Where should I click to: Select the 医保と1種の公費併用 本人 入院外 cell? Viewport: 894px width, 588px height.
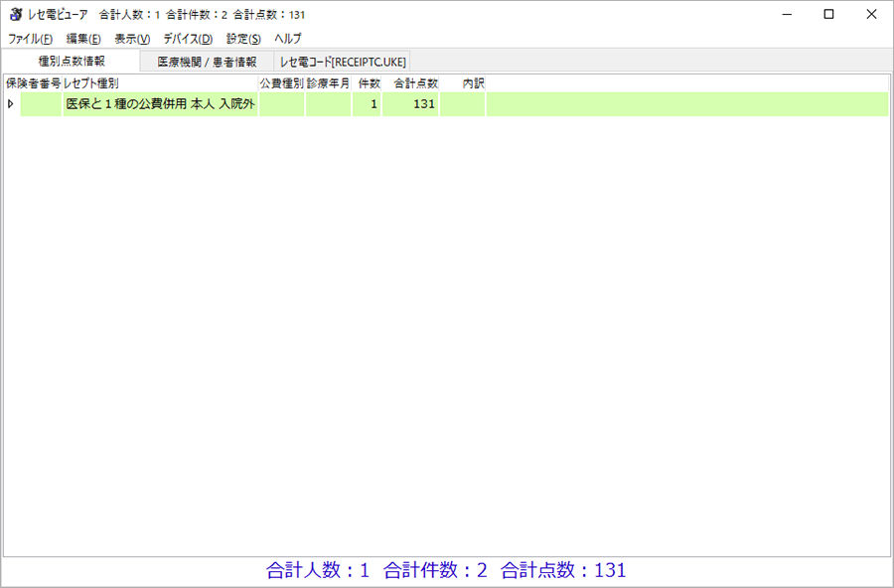(x=160, y=104)
